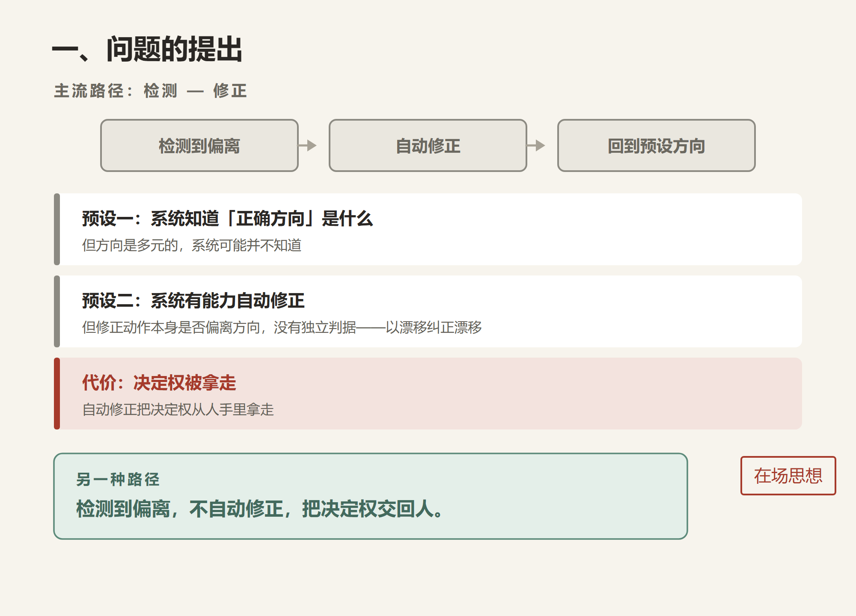Click the 另一种路径 label

point(118,480)
